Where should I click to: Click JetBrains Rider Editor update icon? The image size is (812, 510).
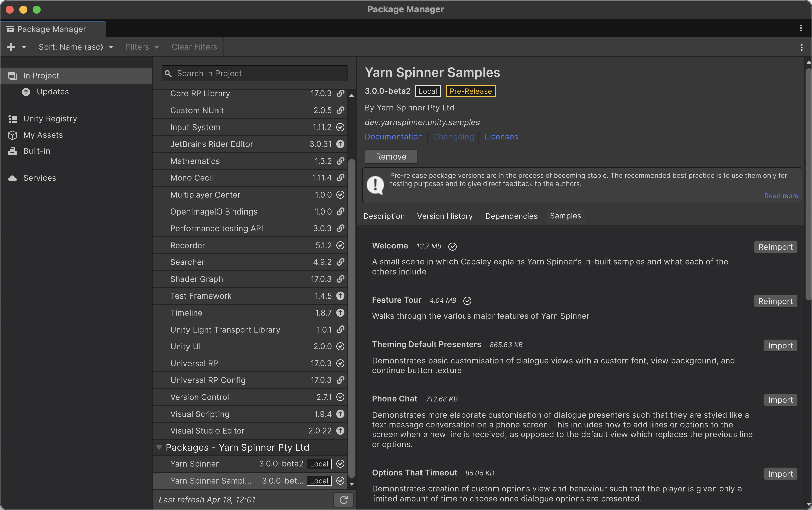tap(340, 144)
